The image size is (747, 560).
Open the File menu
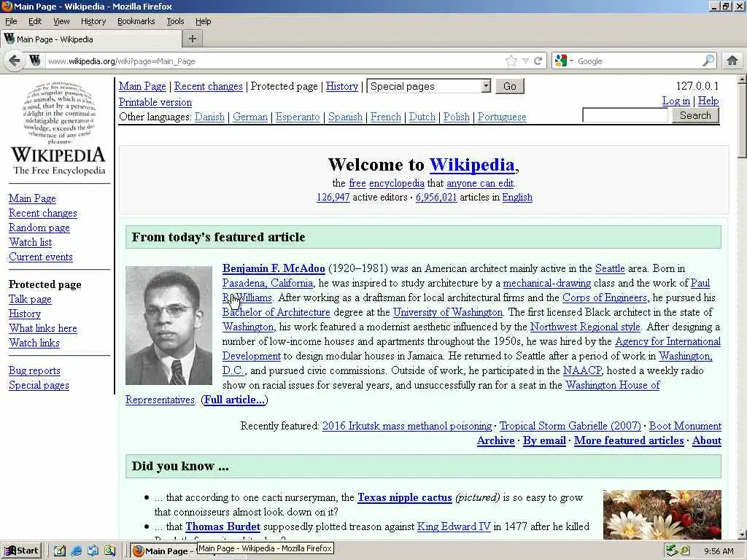[x=11, y=21]
